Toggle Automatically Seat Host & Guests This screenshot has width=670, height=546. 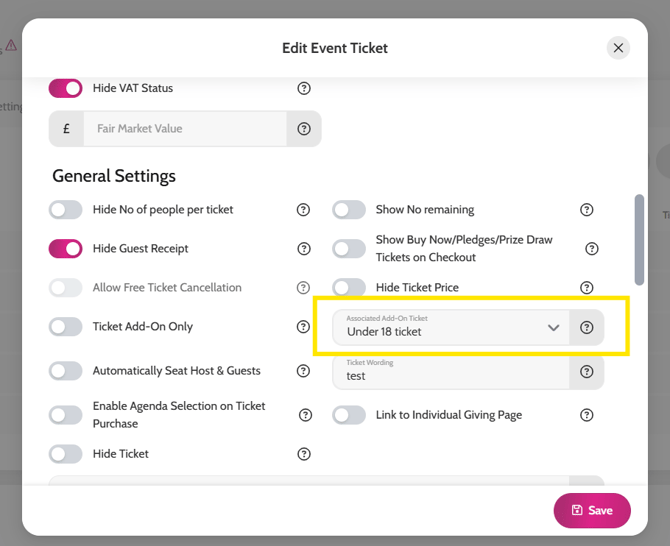(66, 371)
